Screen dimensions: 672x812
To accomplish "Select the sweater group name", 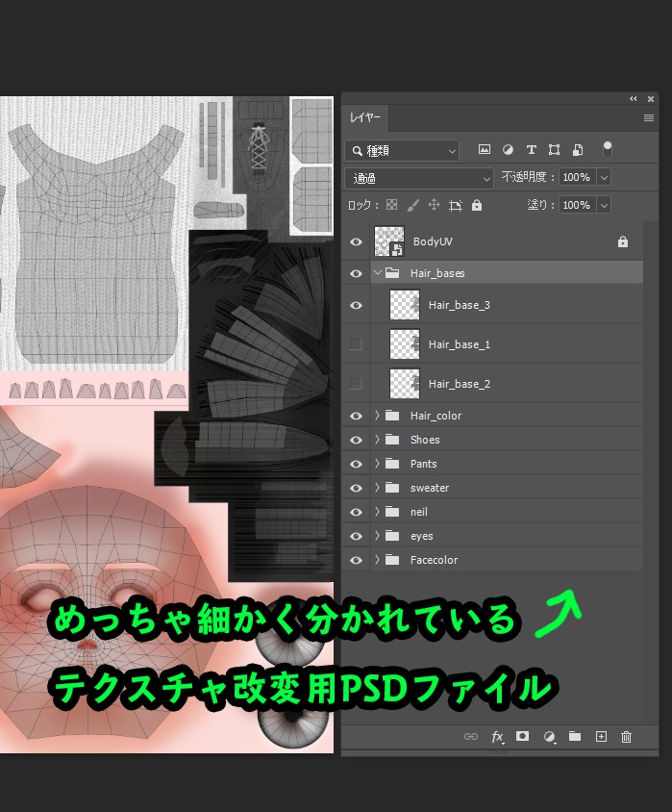I will coord(430,488).
